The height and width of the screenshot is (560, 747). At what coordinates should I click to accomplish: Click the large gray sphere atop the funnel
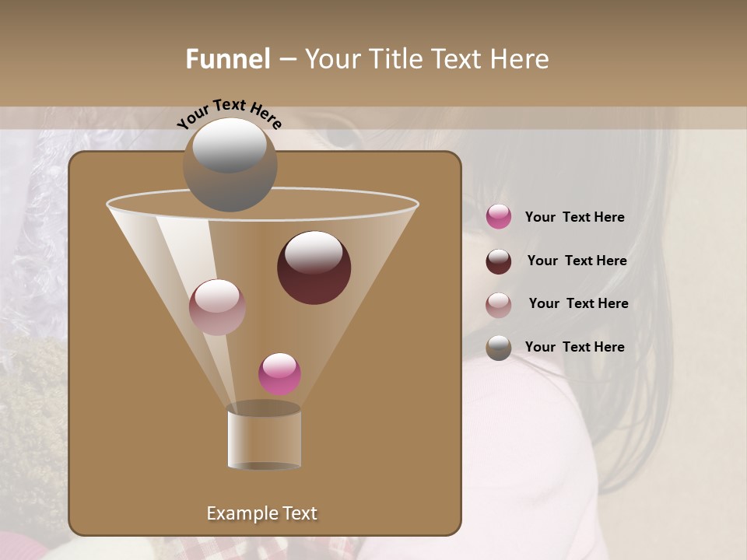coord(230,165)
